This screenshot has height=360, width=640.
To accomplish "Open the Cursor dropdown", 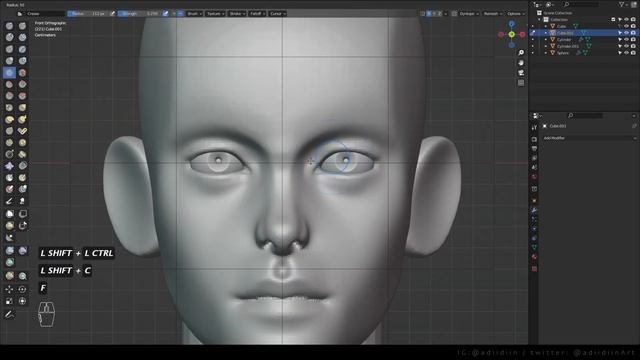I will click(278, 13).
